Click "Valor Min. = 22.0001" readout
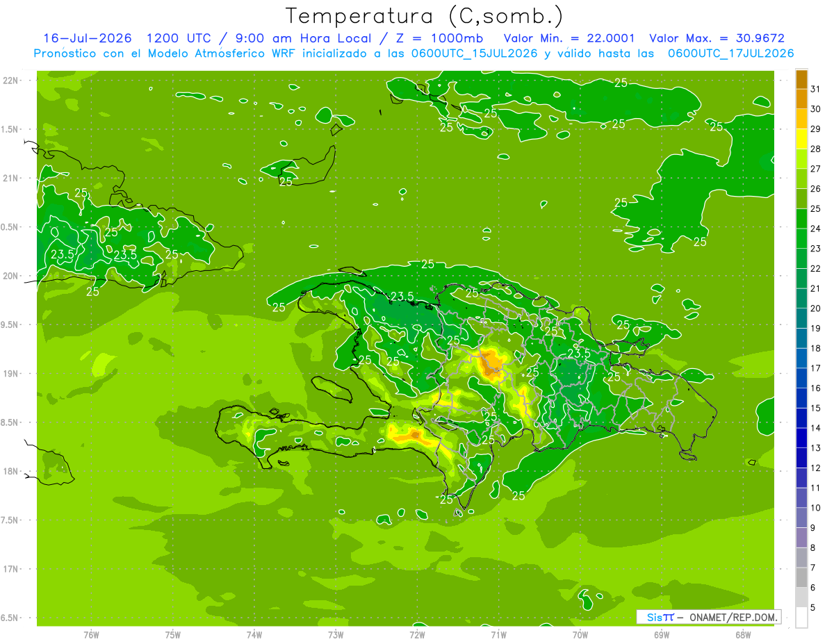This screenshot has width=834, height=644. pos(569,38)
